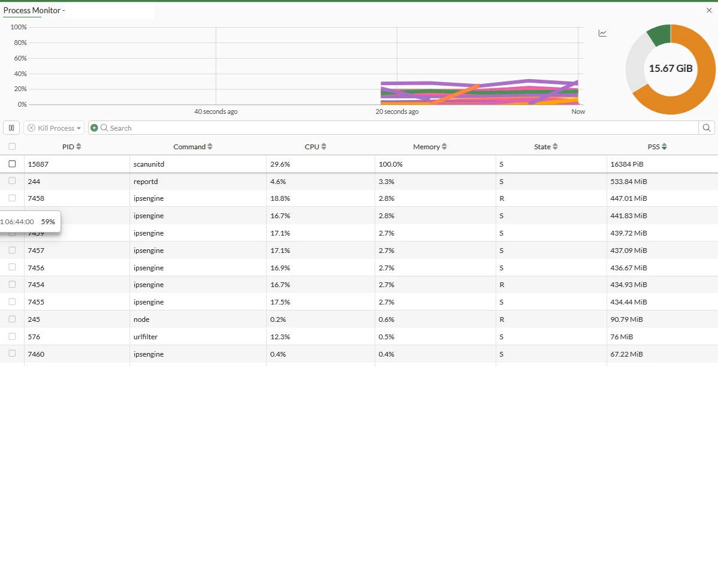Click the 441.83 MiB PSS value
The width and height of the screenshot is (718, 588).
click(629, 216)
